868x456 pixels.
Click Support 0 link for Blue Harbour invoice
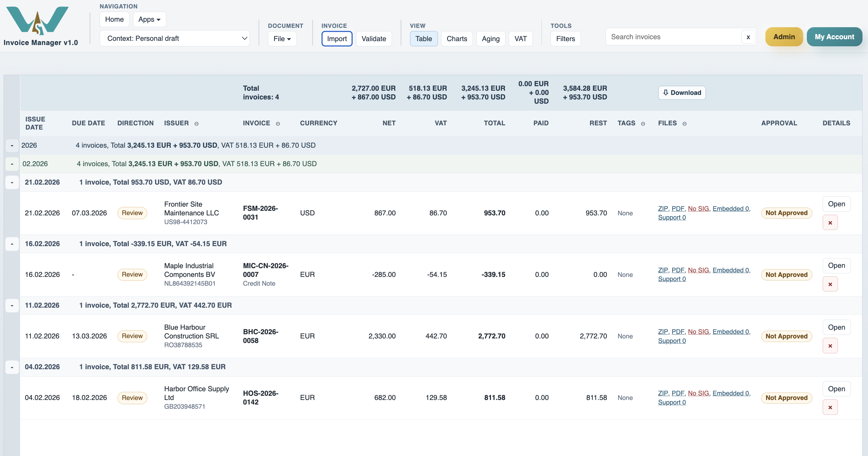click(x=672, y=341)
